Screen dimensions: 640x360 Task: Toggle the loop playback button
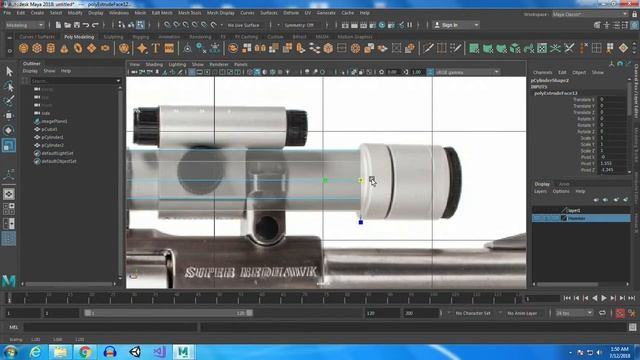coord(602,313)
